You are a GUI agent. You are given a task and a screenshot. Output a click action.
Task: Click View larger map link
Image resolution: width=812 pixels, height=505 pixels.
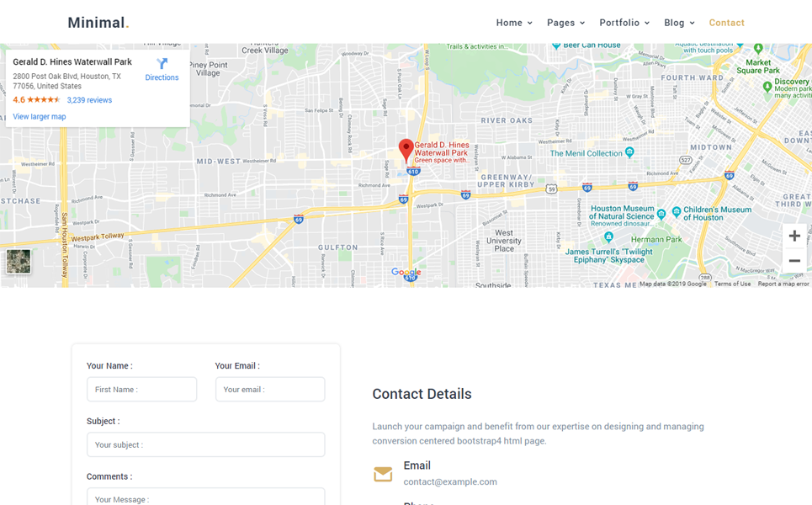click(x=40, y=117)
